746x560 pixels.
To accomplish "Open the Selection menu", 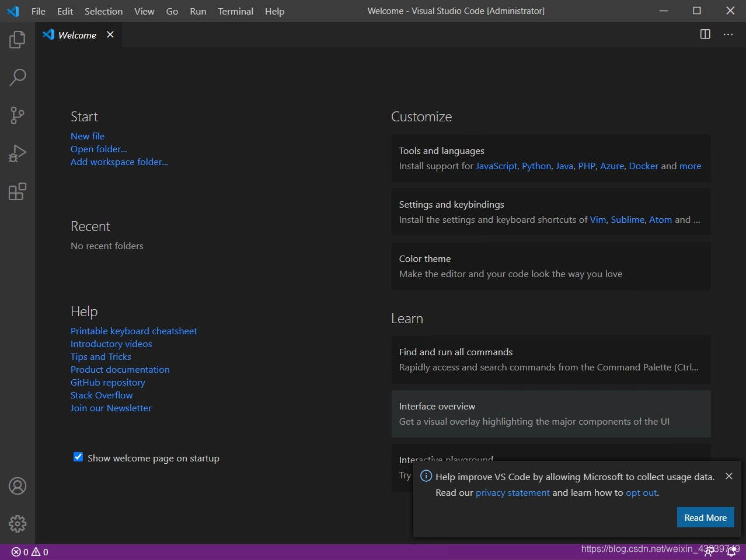I will click(103, 11).
